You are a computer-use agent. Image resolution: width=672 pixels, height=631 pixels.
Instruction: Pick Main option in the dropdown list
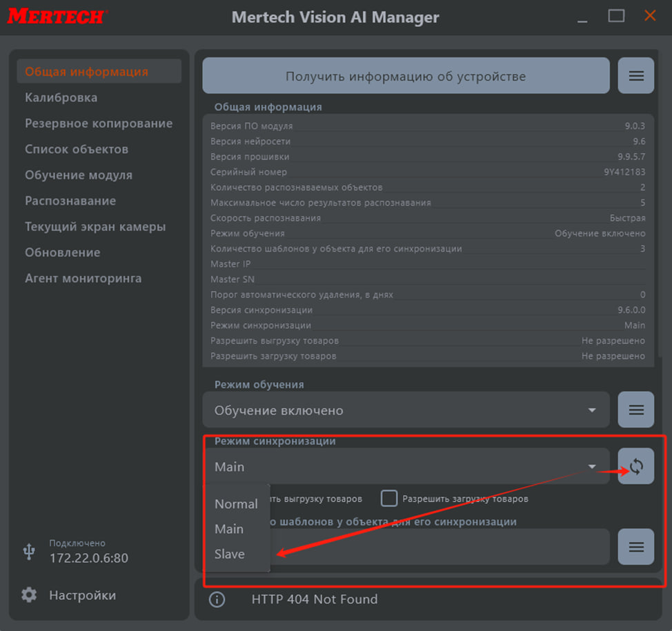tap(229, 529)
